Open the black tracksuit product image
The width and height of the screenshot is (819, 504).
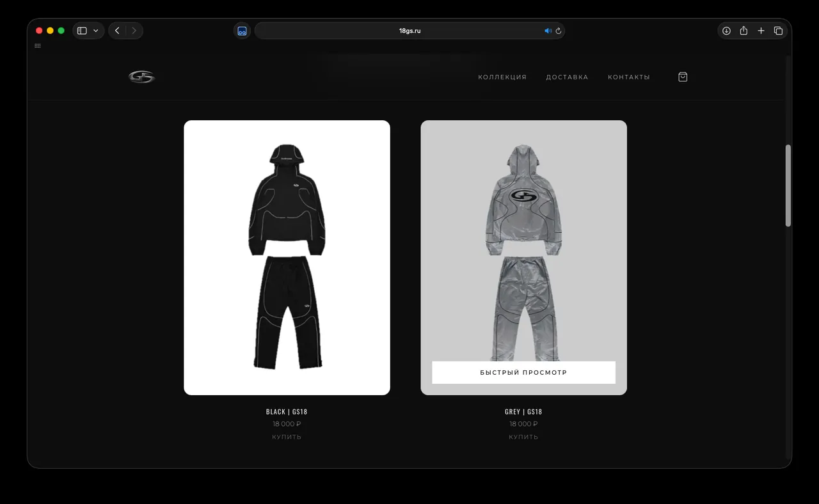[x=287, y=257]
